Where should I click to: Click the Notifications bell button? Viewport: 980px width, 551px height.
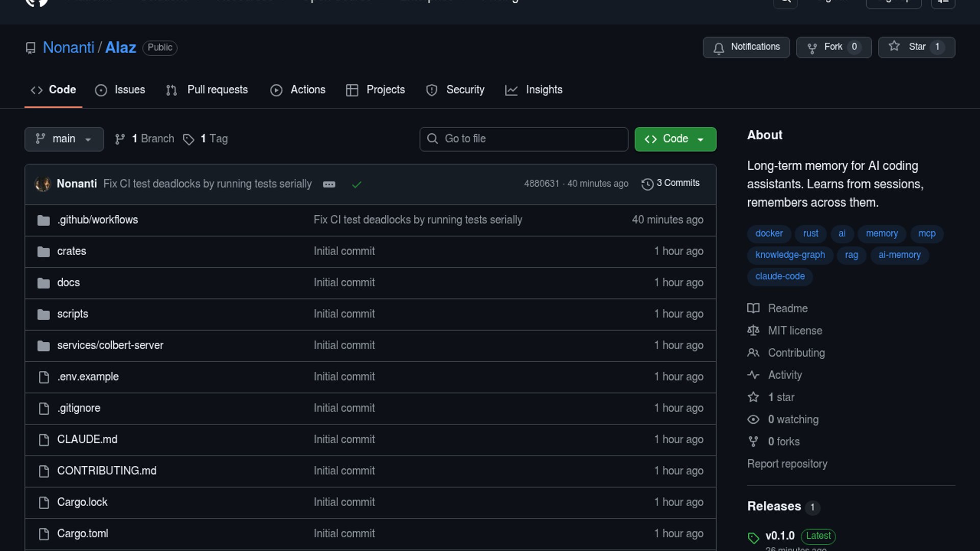coord(746,47)
